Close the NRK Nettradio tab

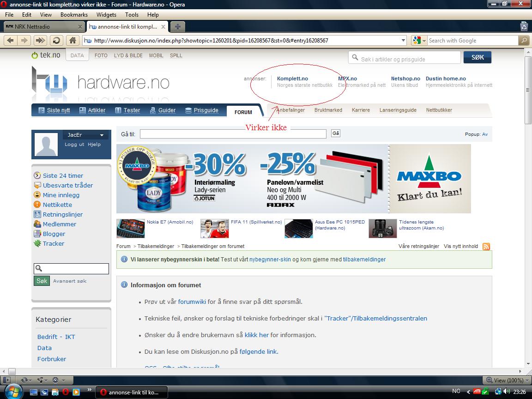(x=80, y=27)
